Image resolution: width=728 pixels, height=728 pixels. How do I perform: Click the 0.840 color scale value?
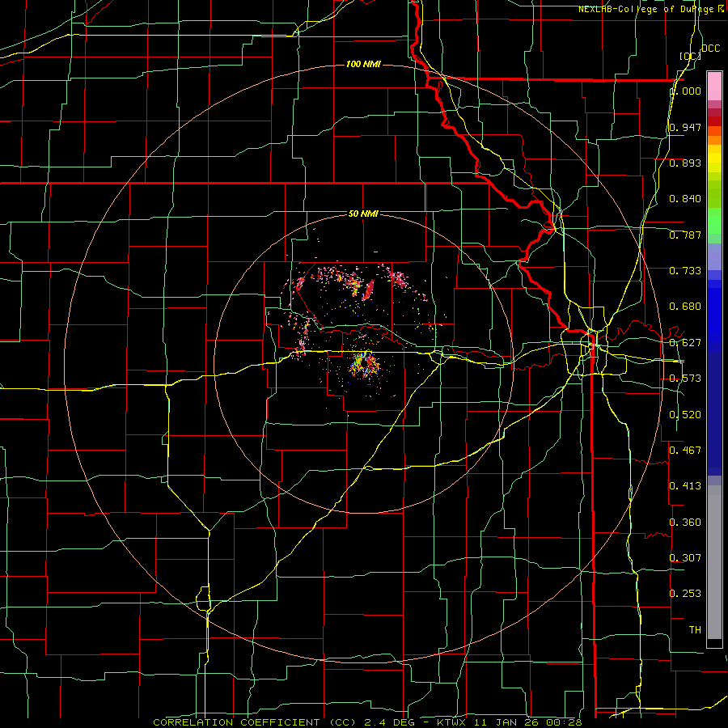coord(685,199)
